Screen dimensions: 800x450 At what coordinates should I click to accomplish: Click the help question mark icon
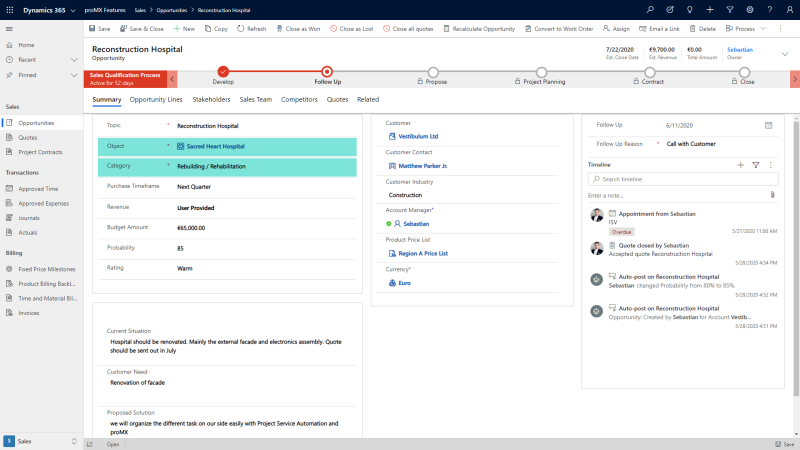click(x=771, y=9)
